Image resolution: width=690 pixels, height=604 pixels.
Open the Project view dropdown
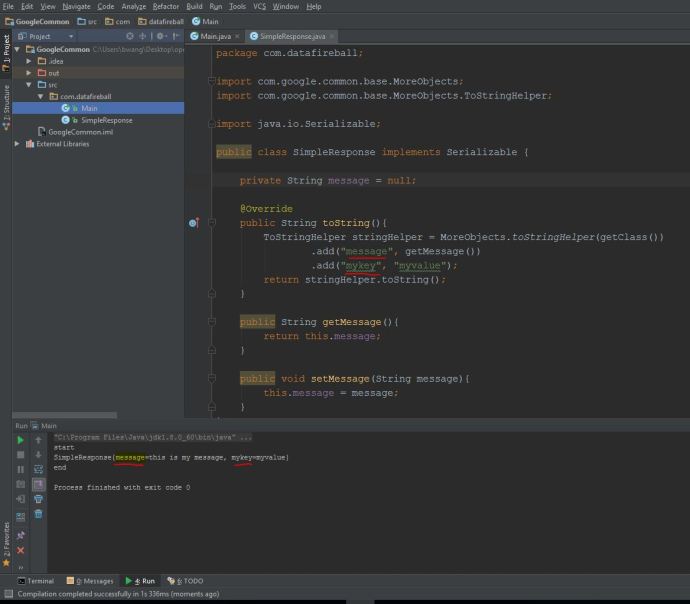[70, 36]
